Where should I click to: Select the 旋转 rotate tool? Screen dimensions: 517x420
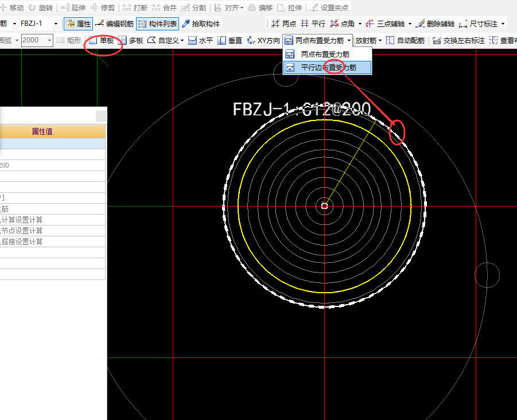coord(41,7)
